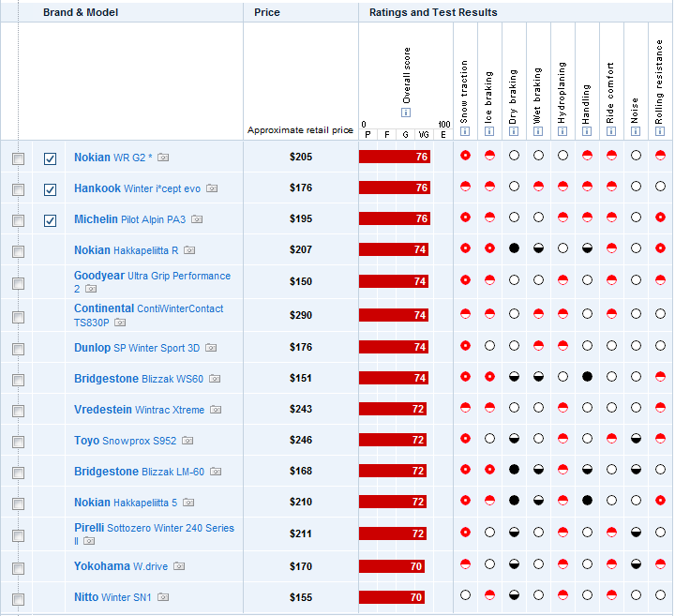
Task: Uncheck the ticked checkbox for Nokian WR G2
Action: coord(50,158)
